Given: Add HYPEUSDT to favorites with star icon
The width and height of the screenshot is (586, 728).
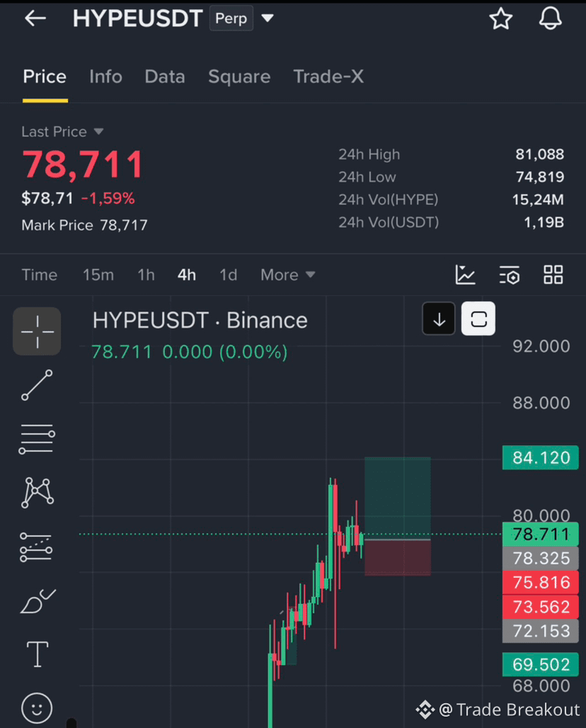Looking at the screenshot, I should [501, 19].
